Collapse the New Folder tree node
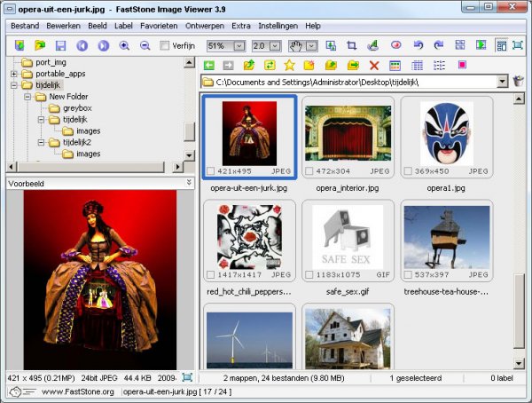 [x=27, y=97]
